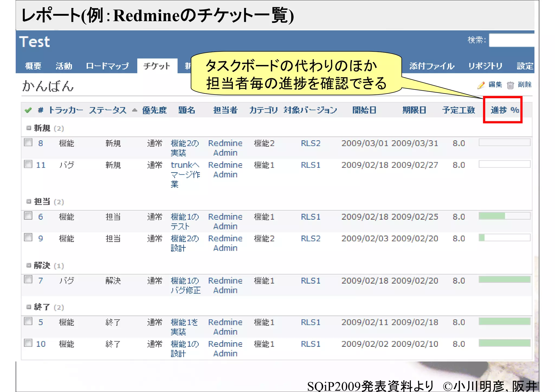555x392 pixels.
Task: Click the pencil edit icon
Action: tap(481, 85)
